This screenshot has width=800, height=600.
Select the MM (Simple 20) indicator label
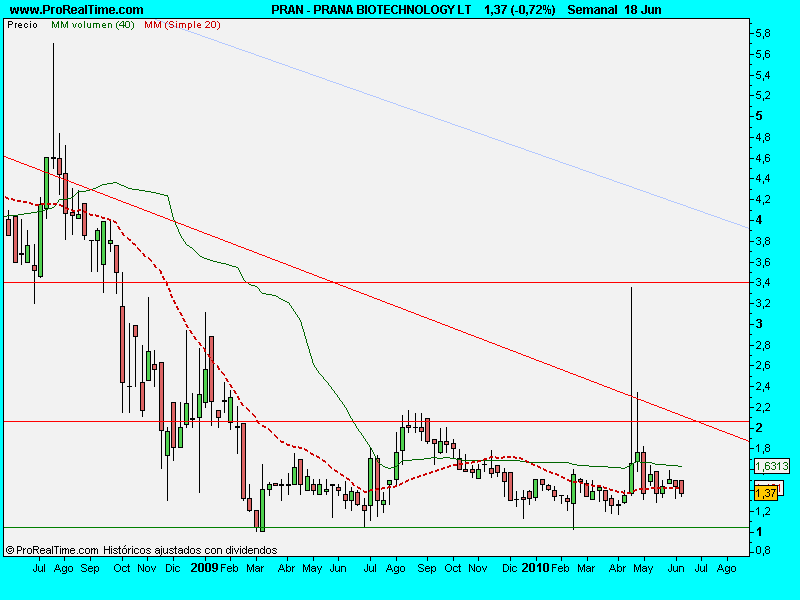(x=182, y=24)
